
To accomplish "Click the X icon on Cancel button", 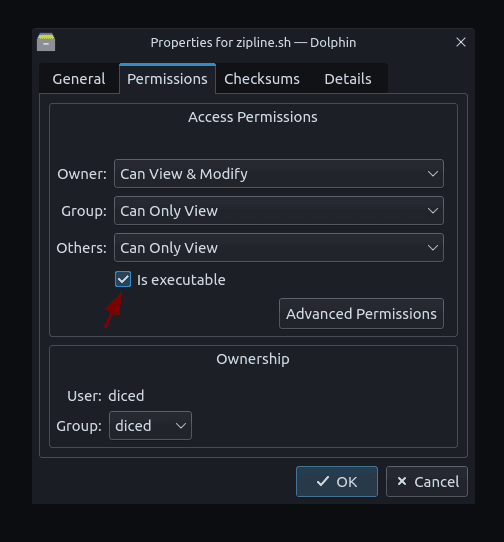I will point(402,481).
